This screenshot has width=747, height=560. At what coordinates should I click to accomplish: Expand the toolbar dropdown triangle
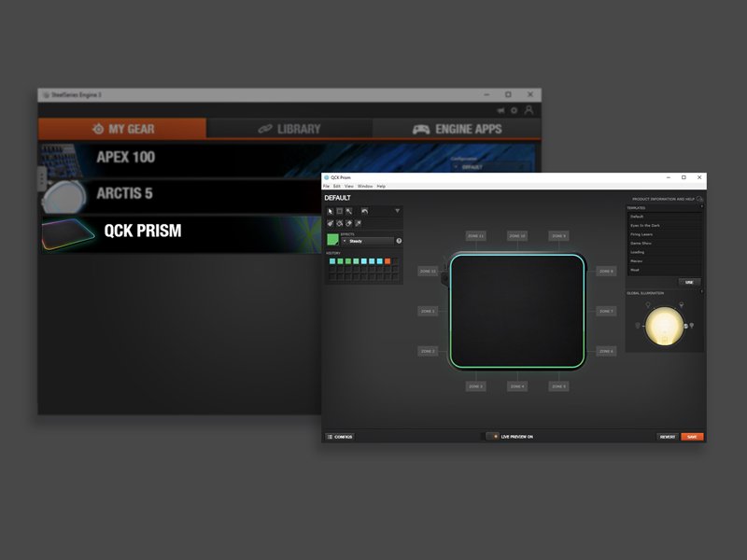(x=398, y=211)
